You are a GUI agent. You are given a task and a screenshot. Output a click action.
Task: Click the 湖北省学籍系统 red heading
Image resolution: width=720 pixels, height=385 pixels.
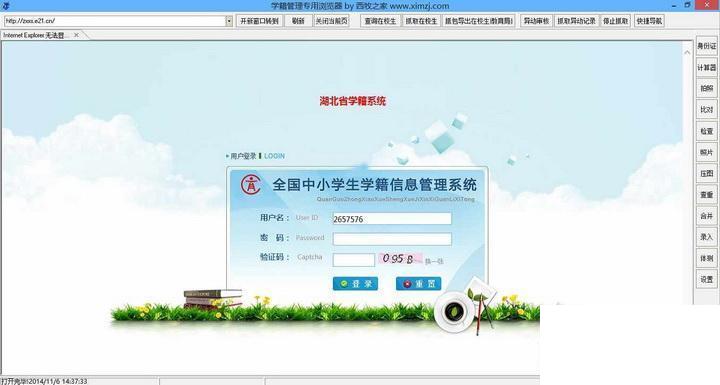tap(353, 101)
